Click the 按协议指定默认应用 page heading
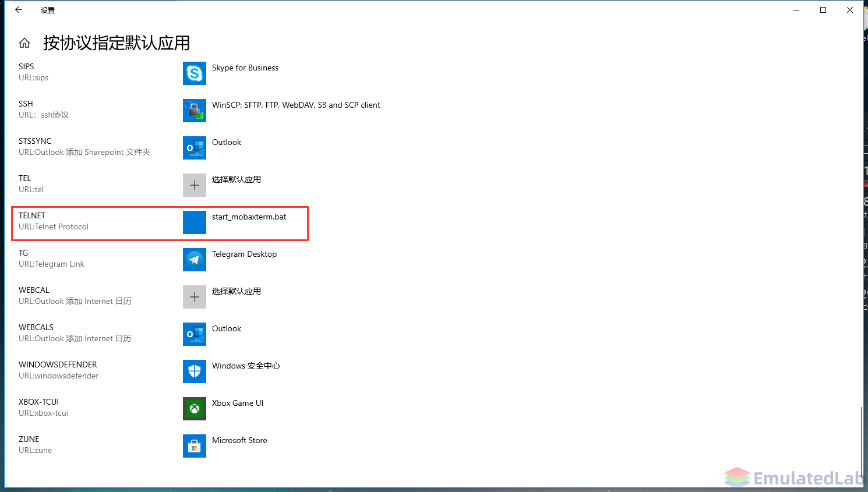Image resolution: width=868 pixels, height=492 pixels. click(x=117, y=43)
